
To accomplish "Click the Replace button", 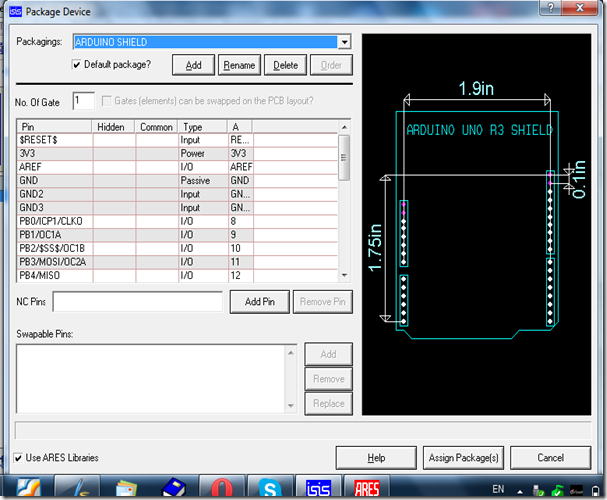I will [328, 404].
